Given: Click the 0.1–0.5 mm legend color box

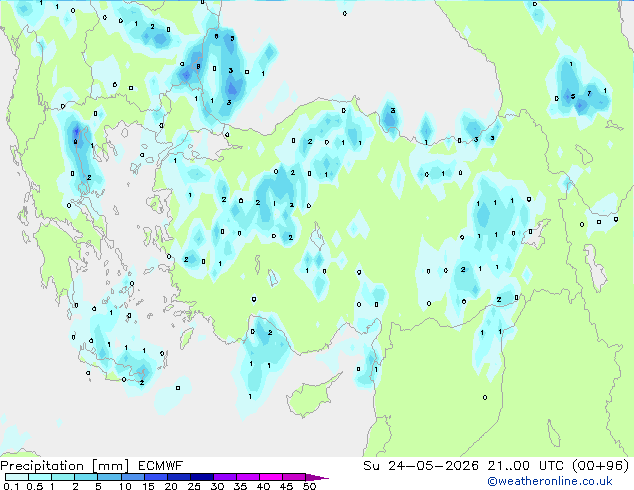Looking at the screenshot, I should pyautogui.click(x=17, y=477).
